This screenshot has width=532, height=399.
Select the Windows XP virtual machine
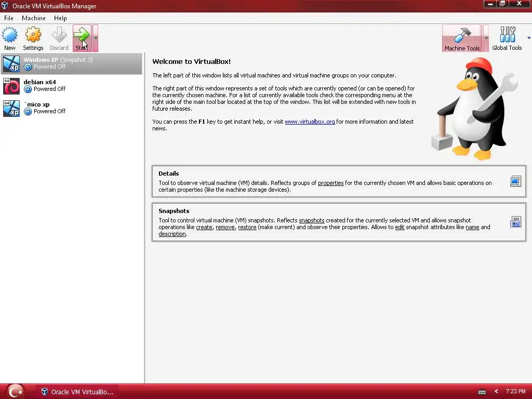click(72, 63)
